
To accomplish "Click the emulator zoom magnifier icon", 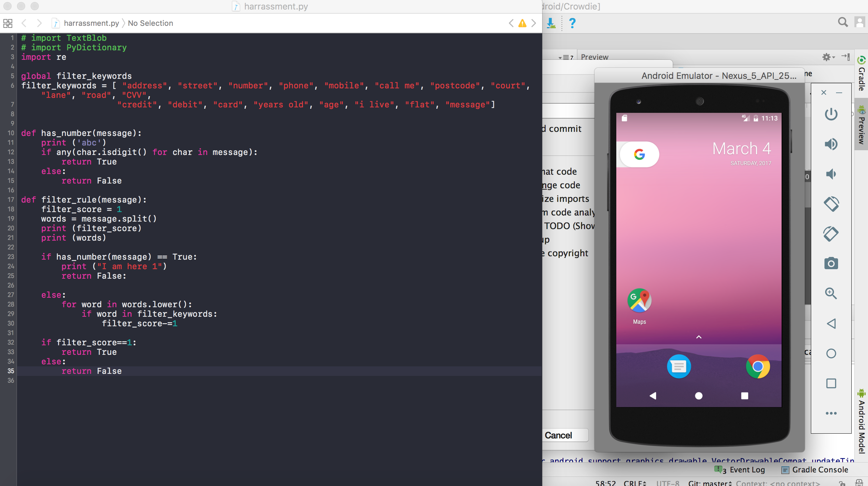I will 831,293.
